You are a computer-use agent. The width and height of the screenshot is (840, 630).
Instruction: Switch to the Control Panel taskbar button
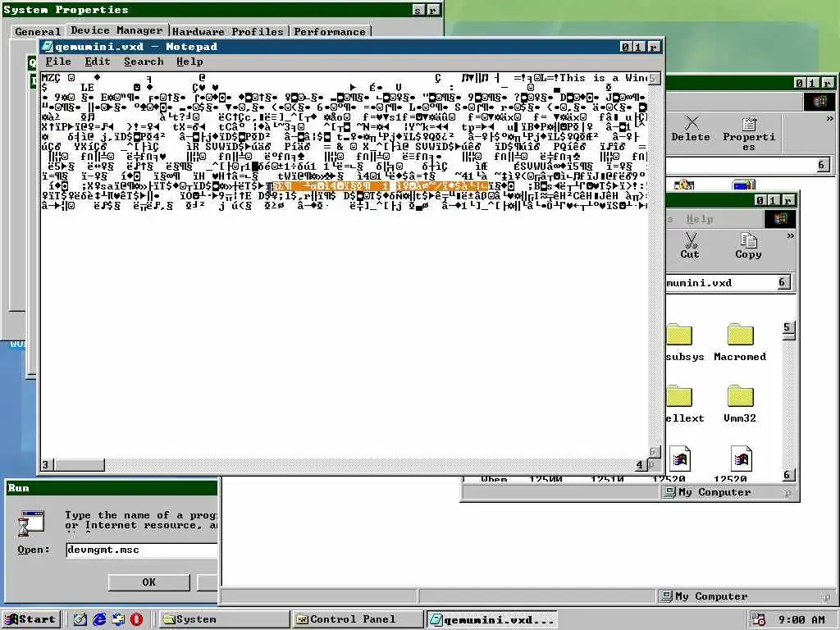click(x=358, y=619)
